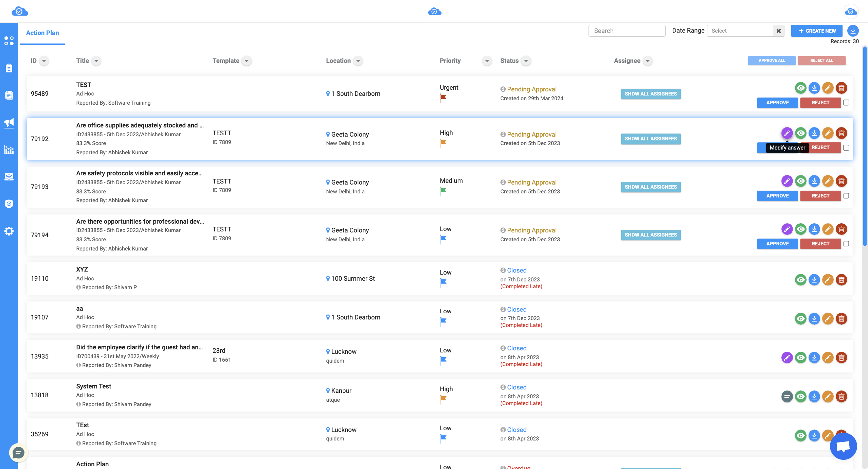Open the clipboard checklist sidebar icon
The width and height of the screenshot is (868, 469).
9,68
